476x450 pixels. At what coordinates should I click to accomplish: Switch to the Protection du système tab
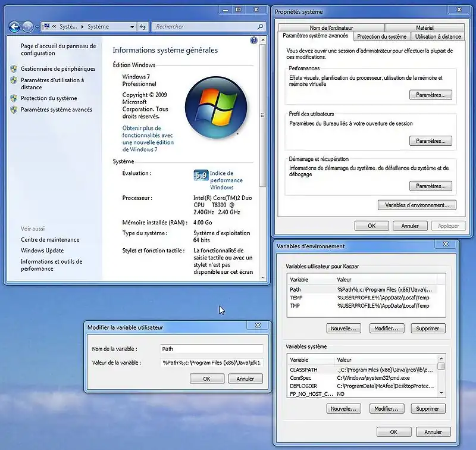381,36
